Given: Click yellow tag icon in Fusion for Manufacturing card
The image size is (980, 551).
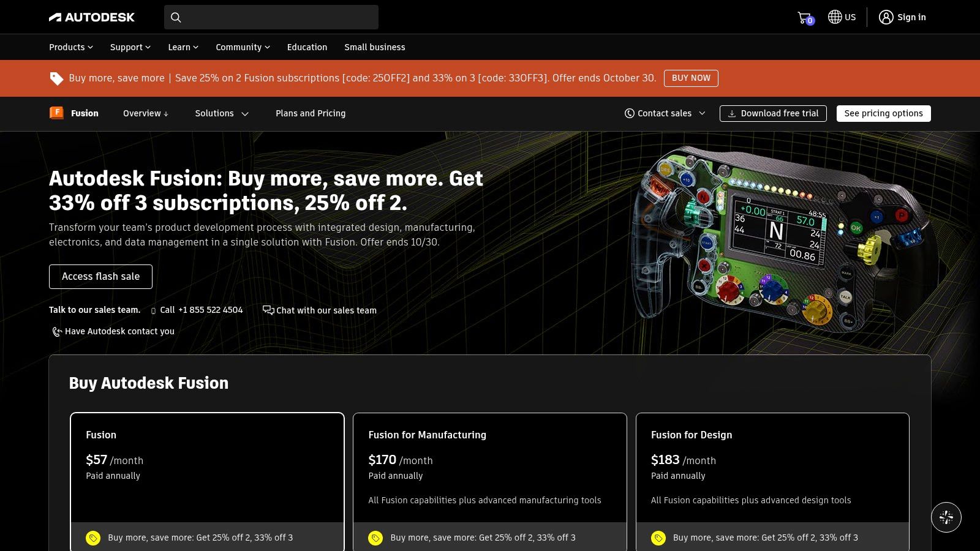Looking at the screenshot, I should point(375,538).
